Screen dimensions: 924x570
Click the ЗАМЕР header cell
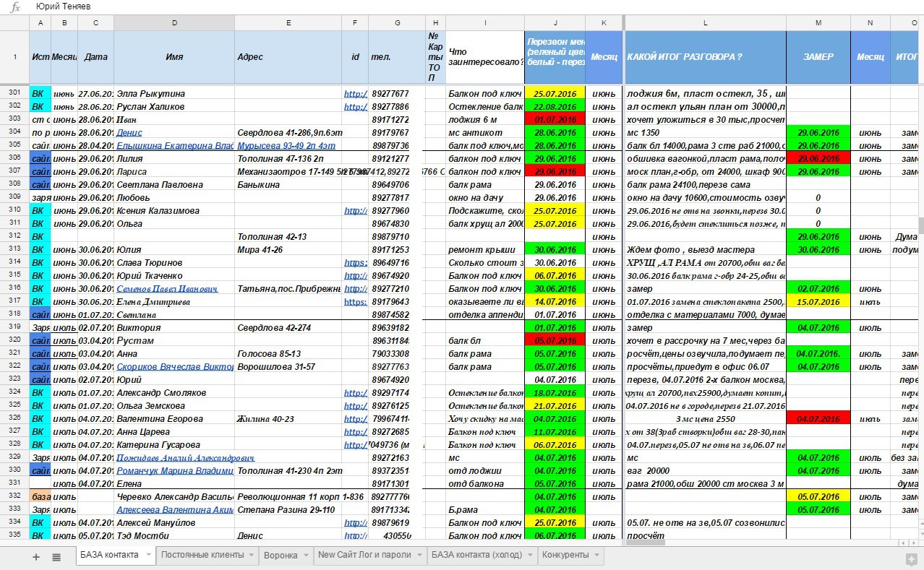818,57
